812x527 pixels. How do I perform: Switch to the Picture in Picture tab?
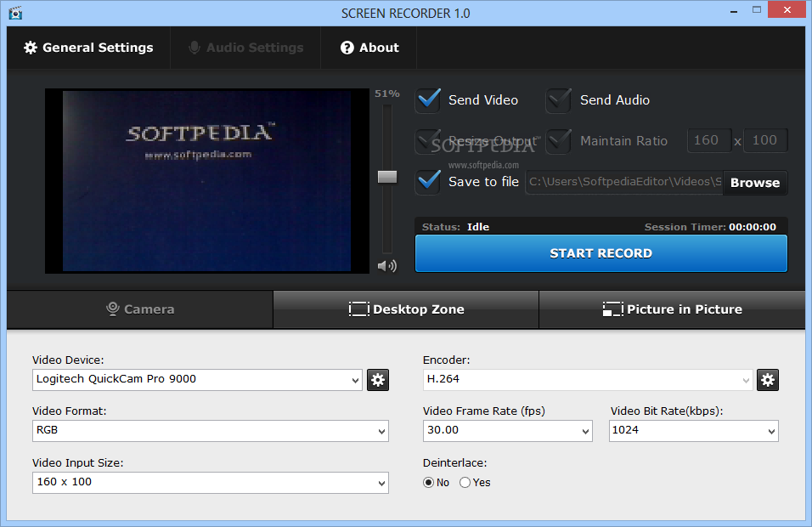[672, 309]
